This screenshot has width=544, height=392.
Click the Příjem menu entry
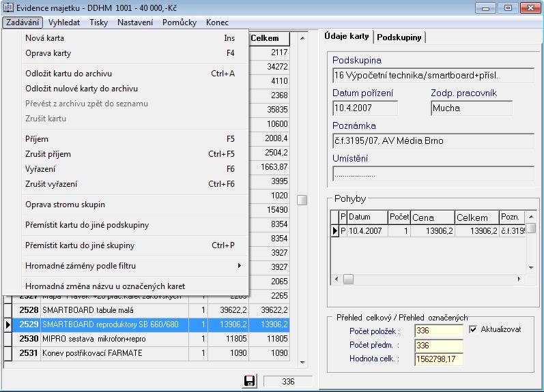coord(135,139)
